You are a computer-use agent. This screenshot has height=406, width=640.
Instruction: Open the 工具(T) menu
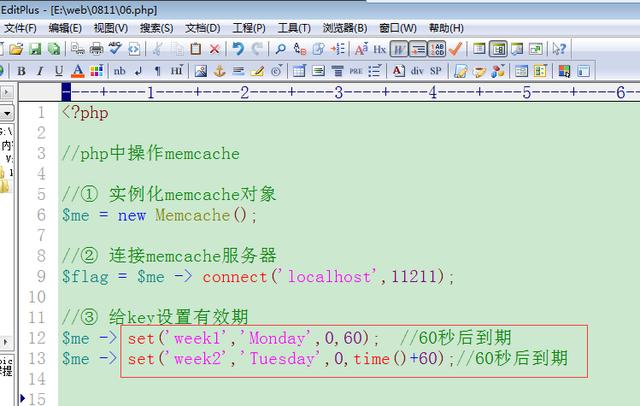(294, 28)
